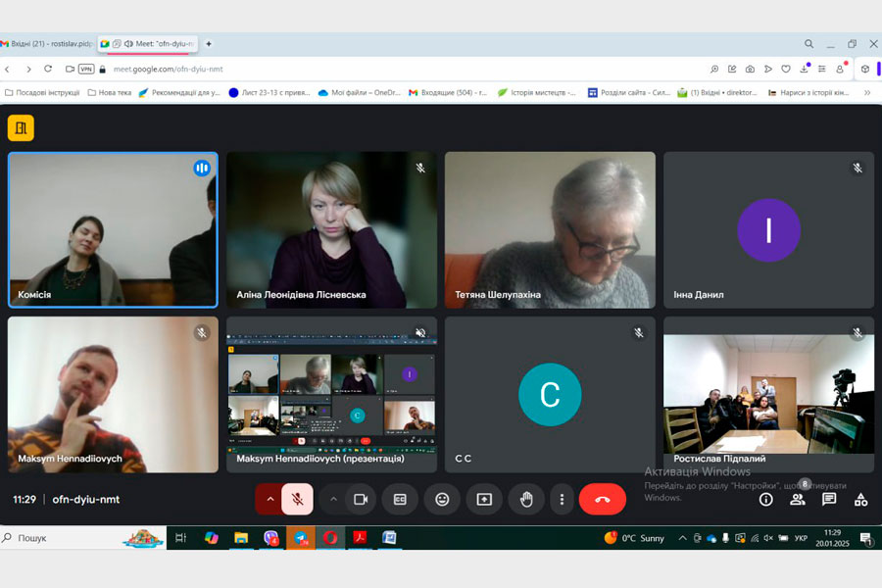
Task: Click the purple I avatar of Інна Данил
Action: click(x=768, y=230)
